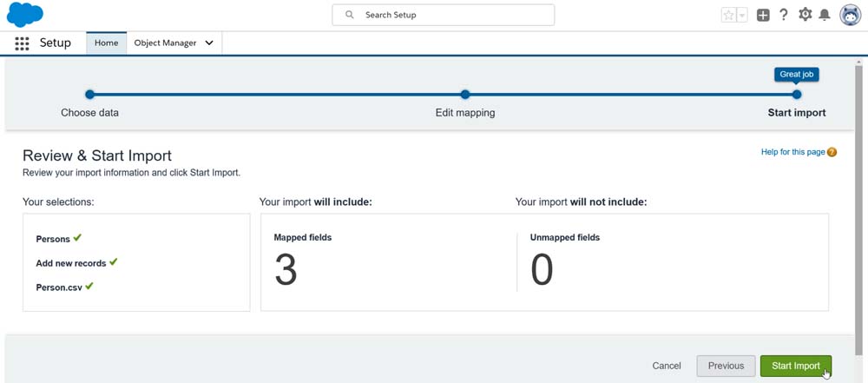Open the Object Manager tab
Screen dimensions: 868x383
pyautogui.click(x=165, y=43)
